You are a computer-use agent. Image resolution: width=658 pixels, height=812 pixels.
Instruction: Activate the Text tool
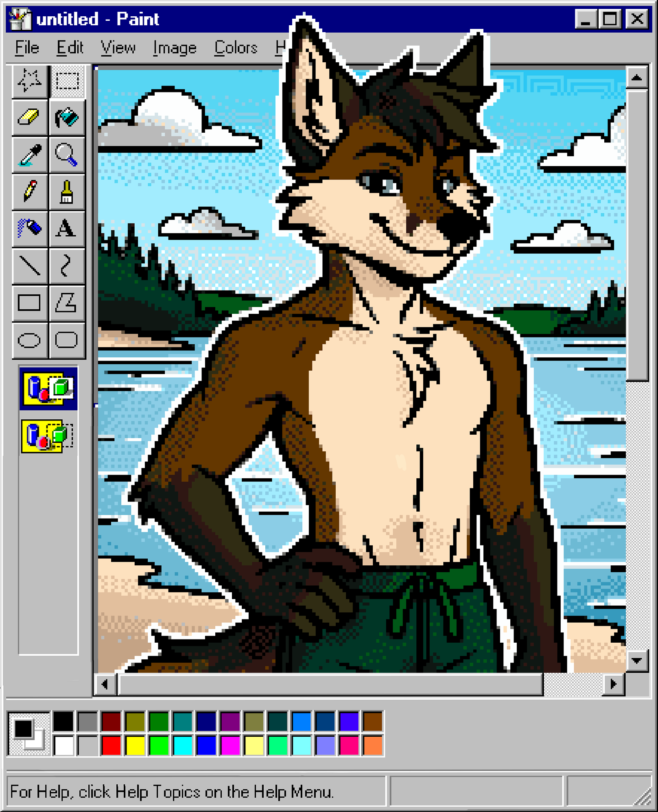tap(67, 228)
